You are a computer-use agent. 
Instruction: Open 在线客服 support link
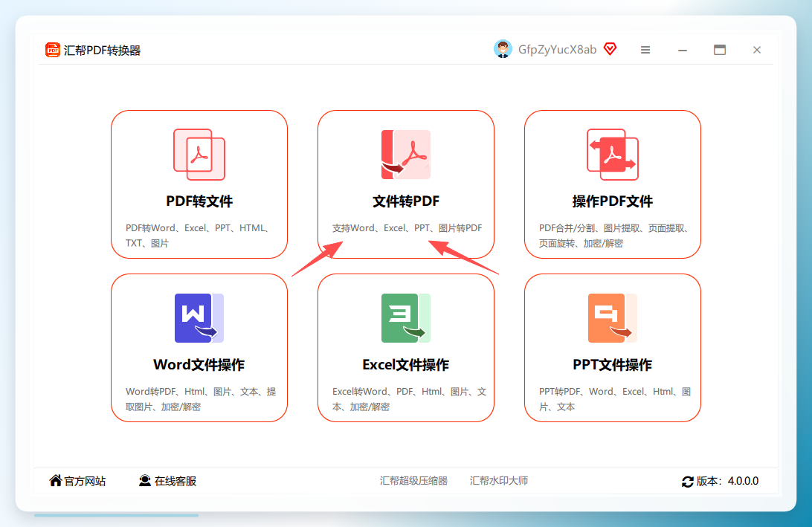coord(175,481)
